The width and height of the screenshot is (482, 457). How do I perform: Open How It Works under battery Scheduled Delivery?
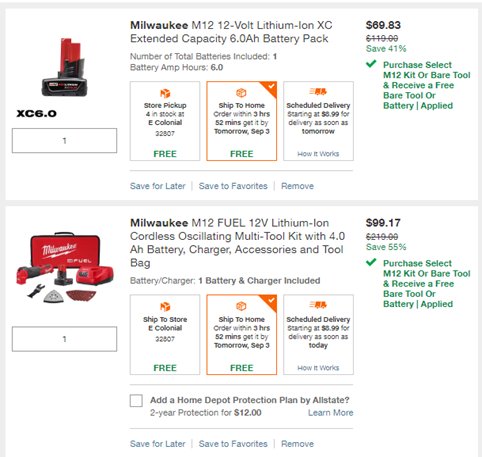click(x=318, y=154)
